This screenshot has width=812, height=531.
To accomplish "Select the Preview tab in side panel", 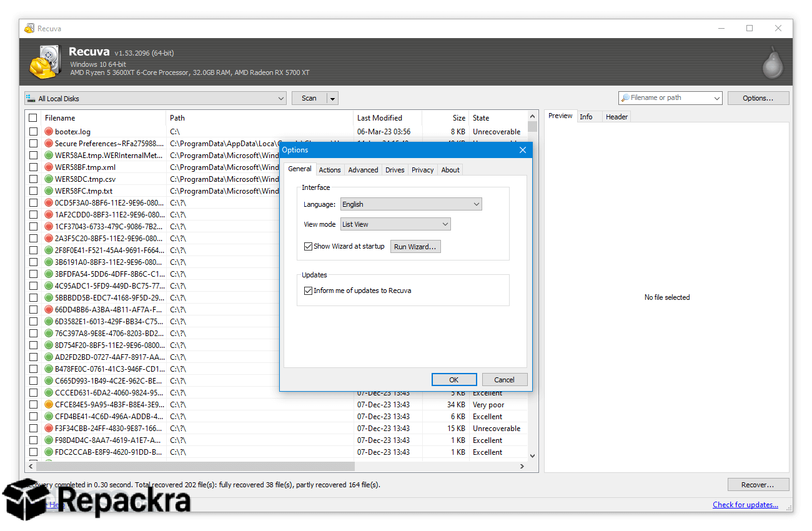I will point(560,116).
